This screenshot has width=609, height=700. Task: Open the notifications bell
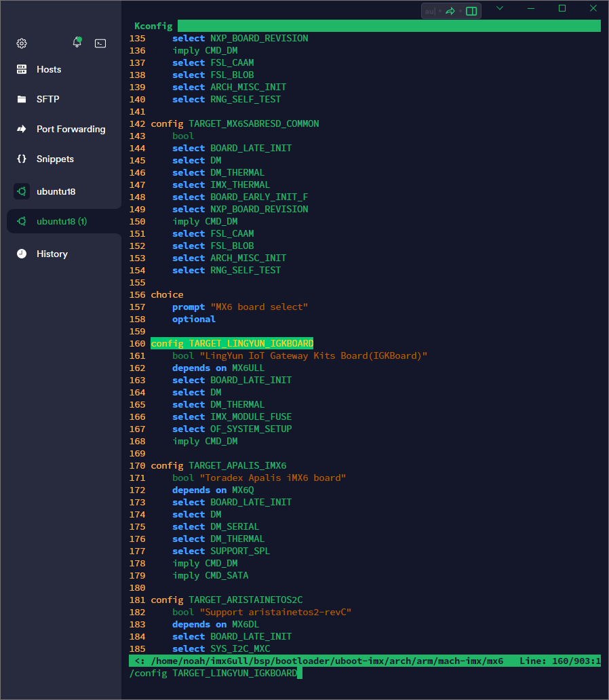tap(77, 43)
